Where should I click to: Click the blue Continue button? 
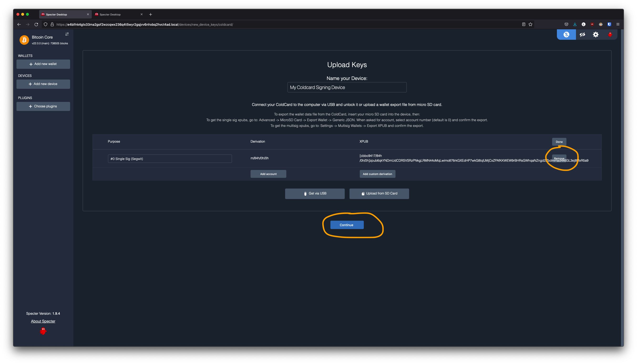347,225
